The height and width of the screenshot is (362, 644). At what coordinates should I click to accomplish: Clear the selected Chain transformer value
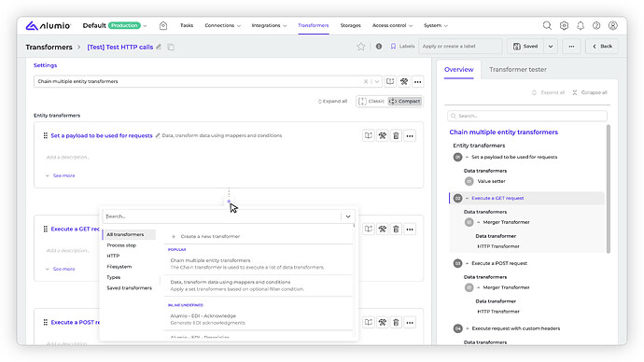coord(366,81)
